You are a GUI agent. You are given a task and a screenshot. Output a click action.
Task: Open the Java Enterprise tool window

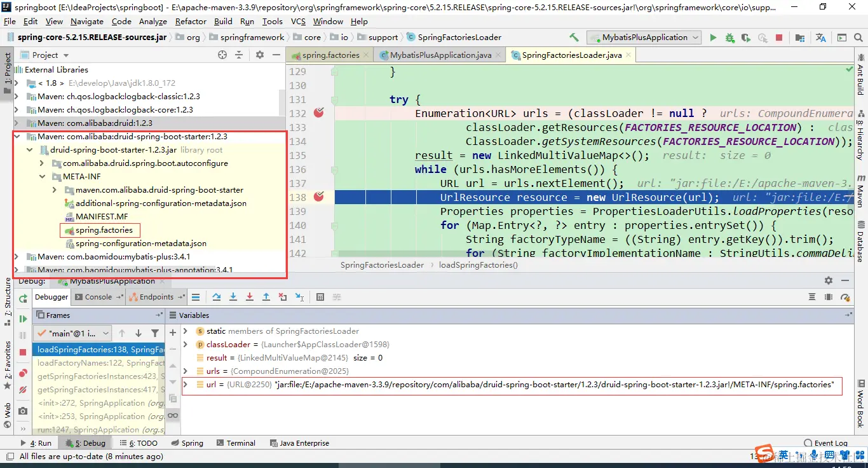[300, 443]
